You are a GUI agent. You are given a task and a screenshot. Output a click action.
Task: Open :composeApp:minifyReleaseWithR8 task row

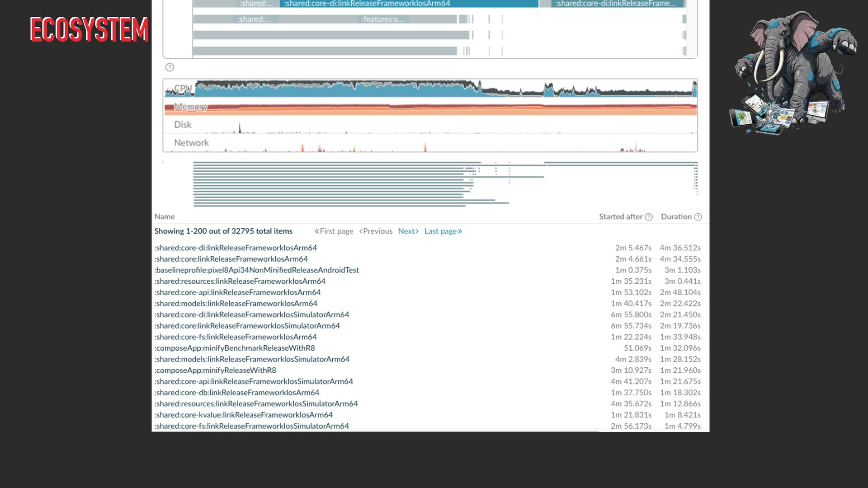[215, 371]
